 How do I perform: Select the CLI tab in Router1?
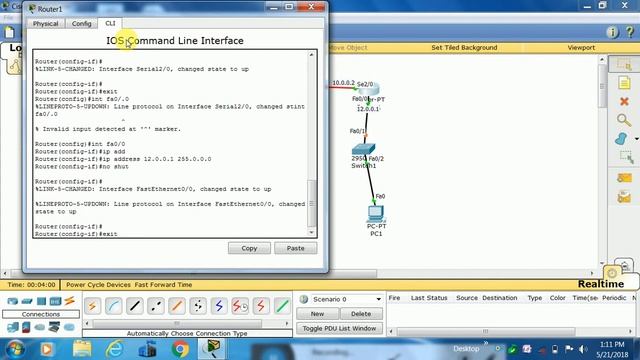point(110,23)
